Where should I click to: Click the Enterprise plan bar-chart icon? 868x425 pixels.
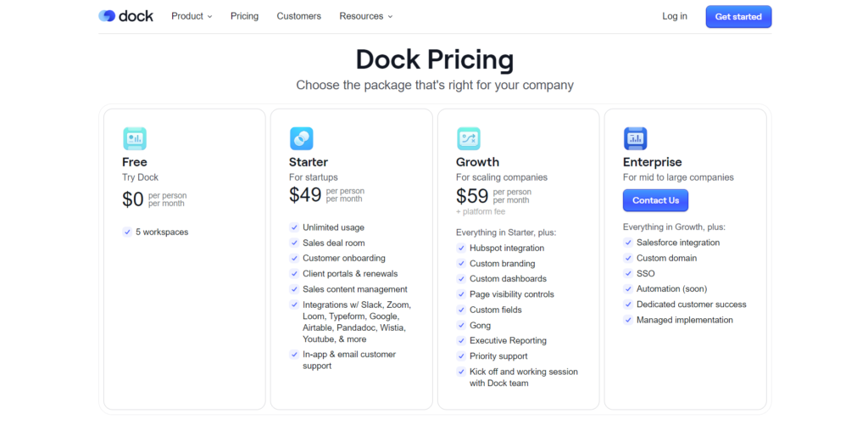(635, 138)
